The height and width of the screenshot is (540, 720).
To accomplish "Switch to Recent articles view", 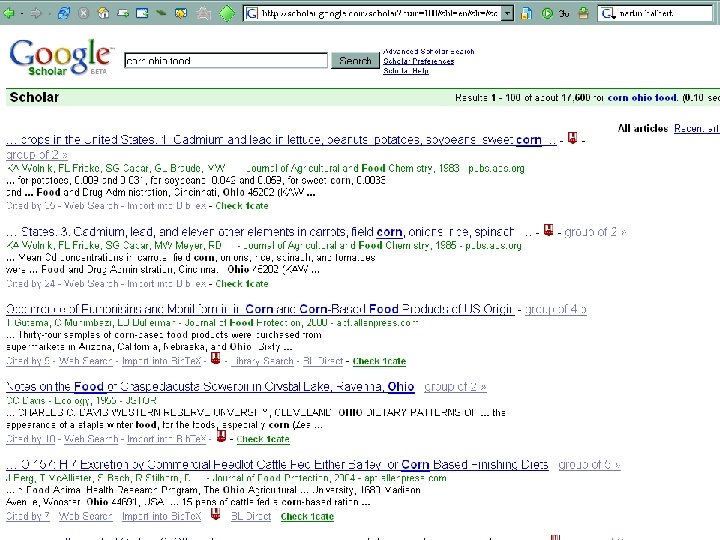I will point(697,129).
